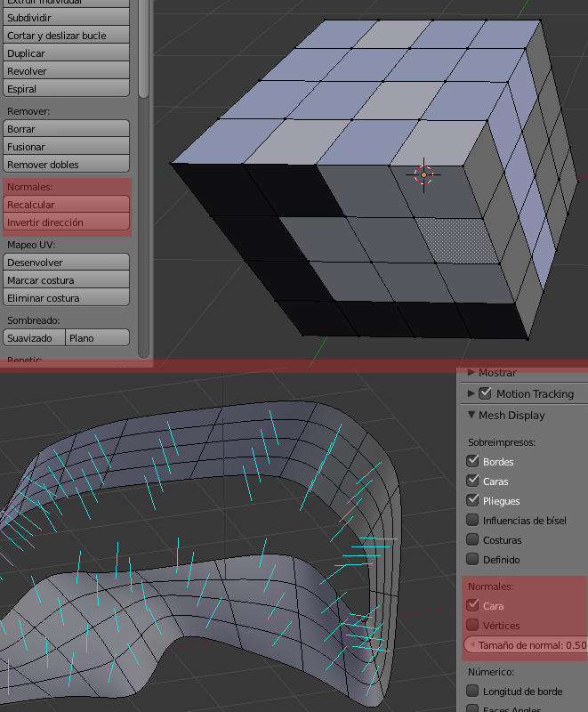Click the Subdividir button

click(66, 18)
